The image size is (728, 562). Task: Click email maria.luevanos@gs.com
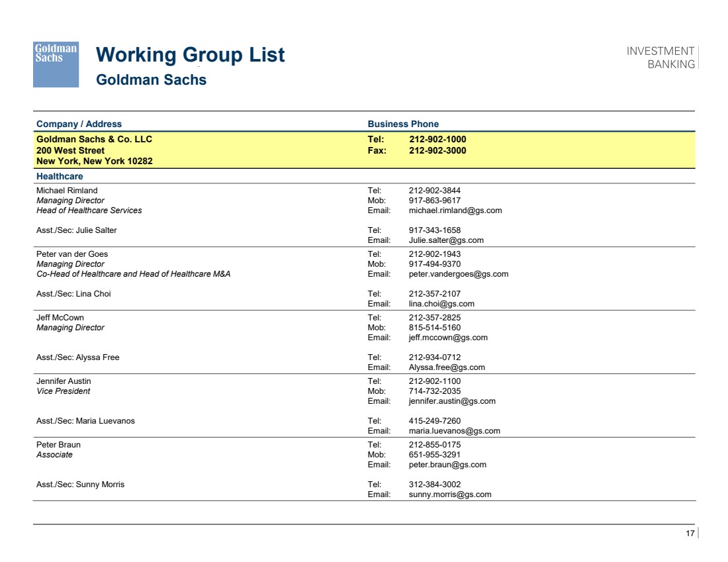(x=454, y=431)
